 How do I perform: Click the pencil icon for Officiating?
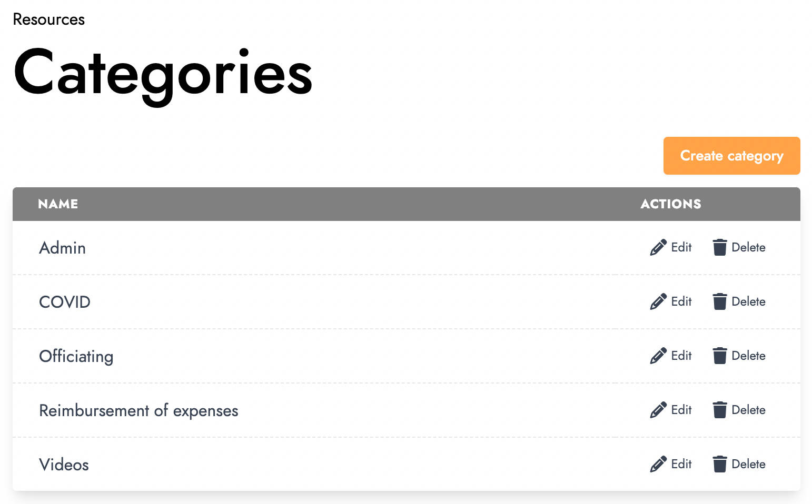tap(658, 356)
